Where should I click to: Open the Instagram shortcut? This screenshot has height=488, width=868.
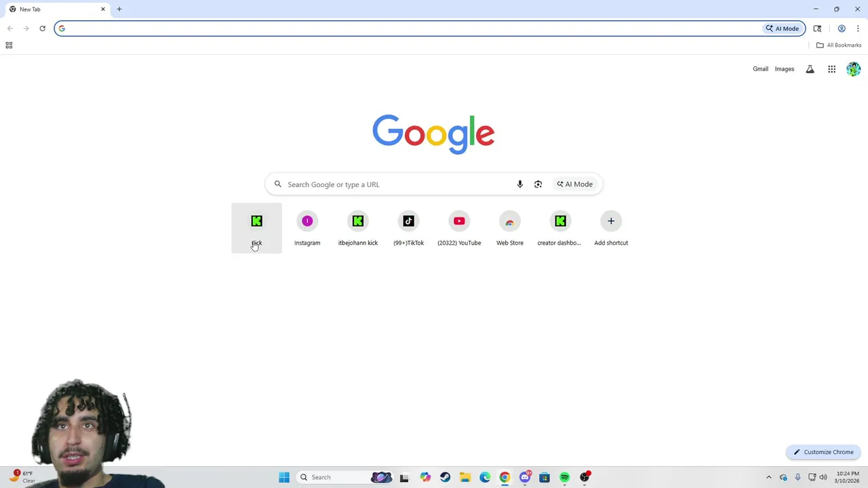[x=307, y=228]
